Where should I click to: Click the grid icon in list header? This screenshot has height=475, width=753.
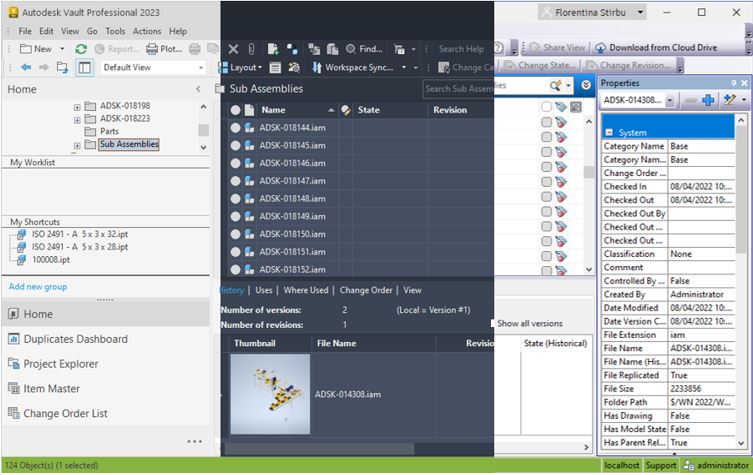pos(576,107)
